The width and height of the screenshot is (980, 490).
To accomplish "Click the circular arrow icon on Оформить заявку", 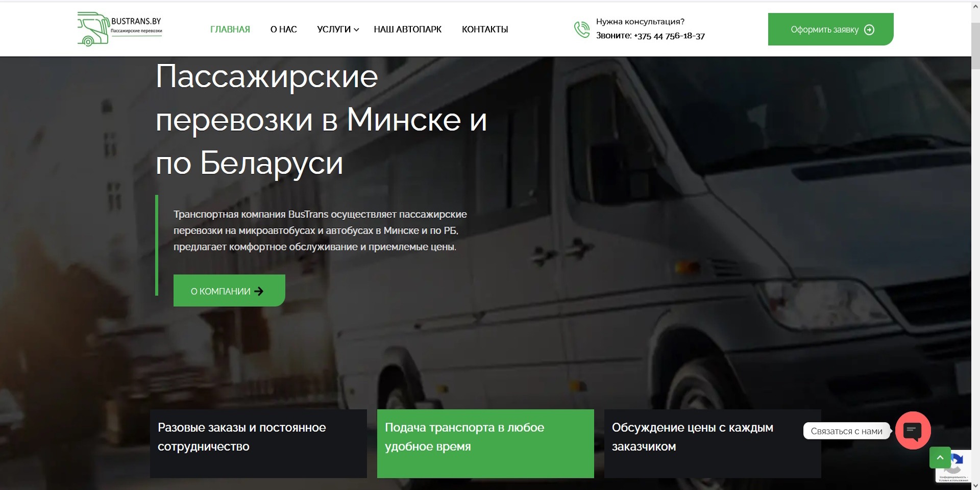I will 869,30.
